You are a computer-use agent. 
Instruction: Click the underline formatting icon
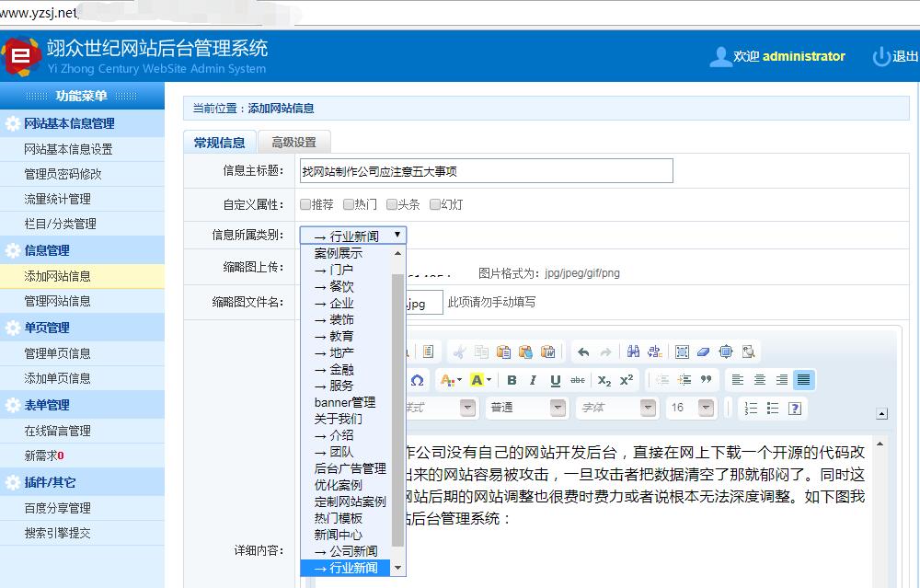point(556,380)
